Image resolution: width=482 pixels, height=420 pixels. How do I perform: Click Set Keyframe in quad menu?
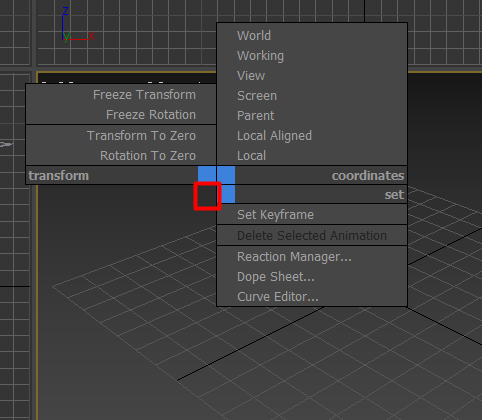click(x=312, y=215)
